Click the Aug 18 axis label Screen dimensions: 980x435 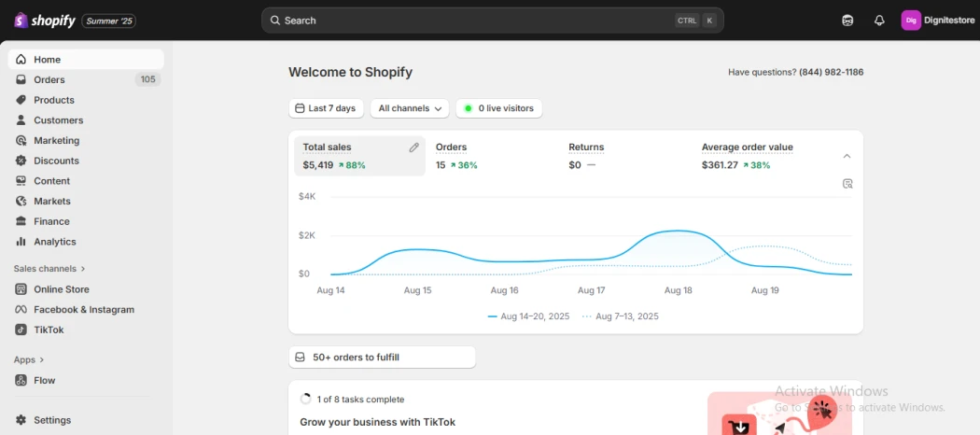pyautogui.click(x=679, y=290)
